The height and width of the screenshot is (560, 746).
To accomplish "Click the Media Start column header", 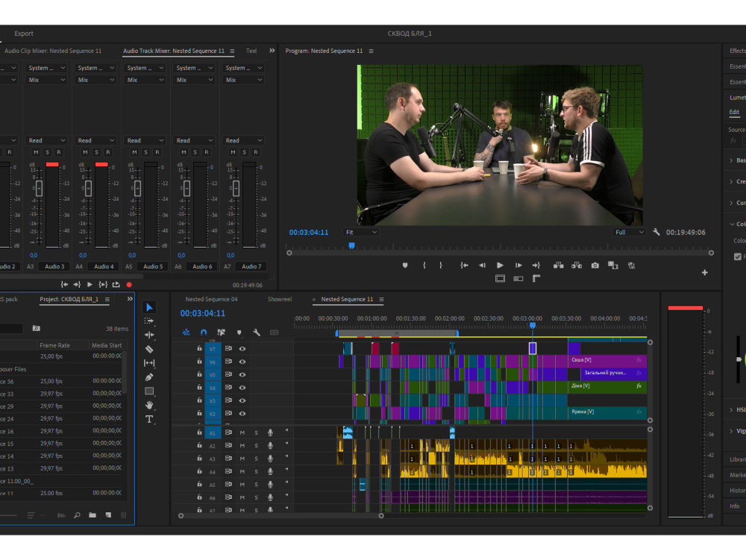I will 107,345.
